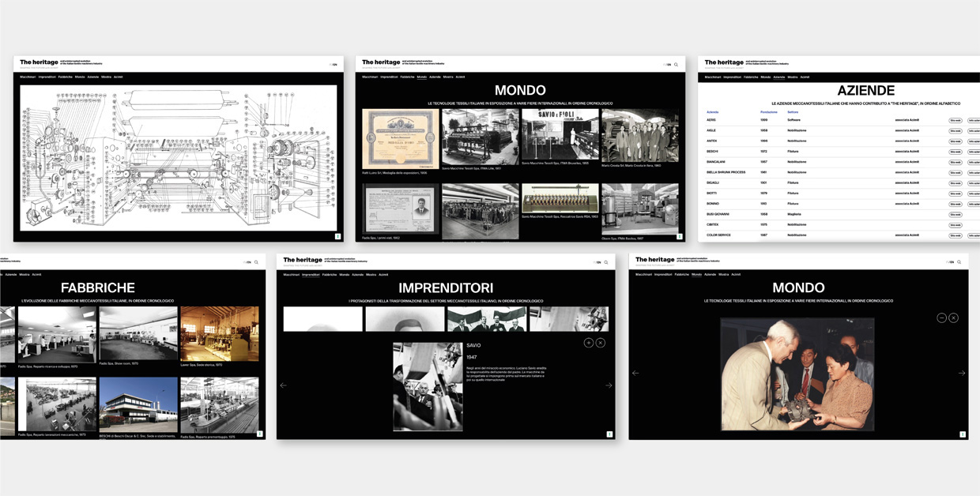Click the corner info icon on the Mondo lightbox screen
The image size is (980, 496).
coord(963,434)
